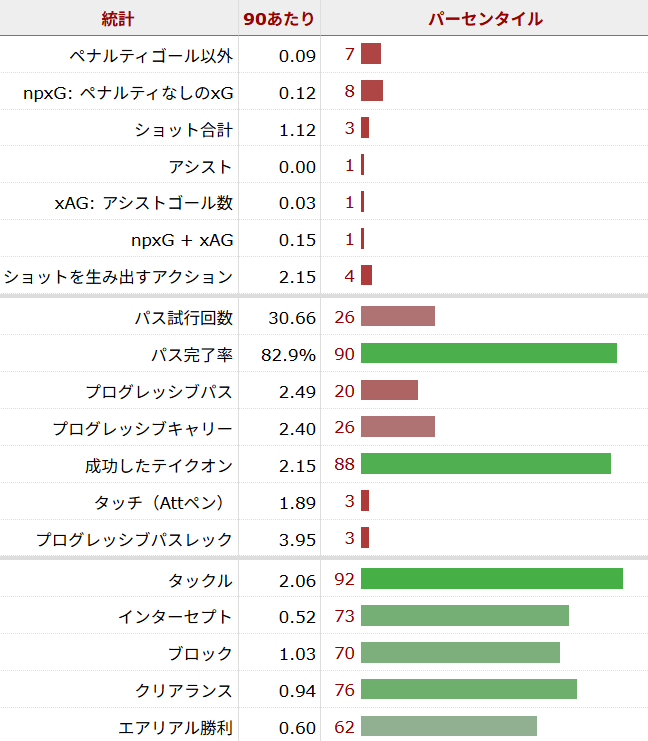Click the 成功したテイクオン percentile bar
648x741 pixels.
click(485, 465)
